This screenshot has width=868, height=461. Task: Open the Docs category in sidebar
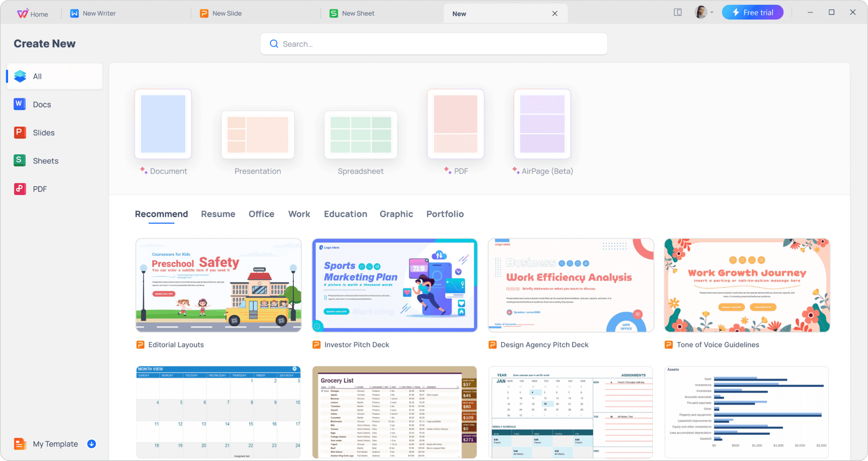[42, 104]
